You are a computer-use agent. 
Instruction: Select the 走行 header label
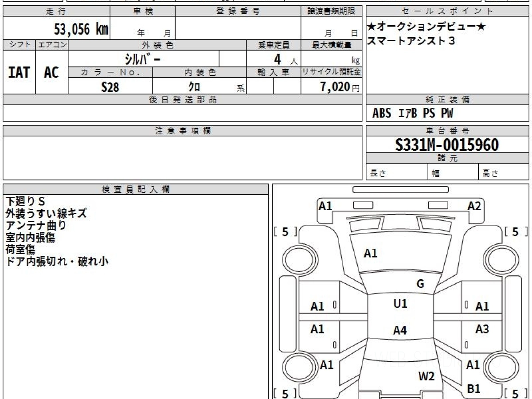[x=56, y=12]
